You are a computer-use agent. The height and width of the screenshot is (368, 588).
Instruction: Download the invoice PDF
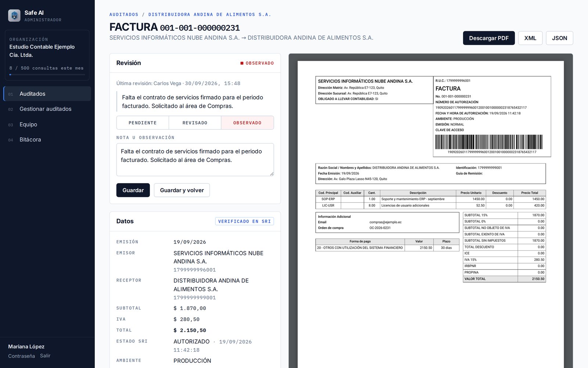pyautogui.click(x=489, y=38)
